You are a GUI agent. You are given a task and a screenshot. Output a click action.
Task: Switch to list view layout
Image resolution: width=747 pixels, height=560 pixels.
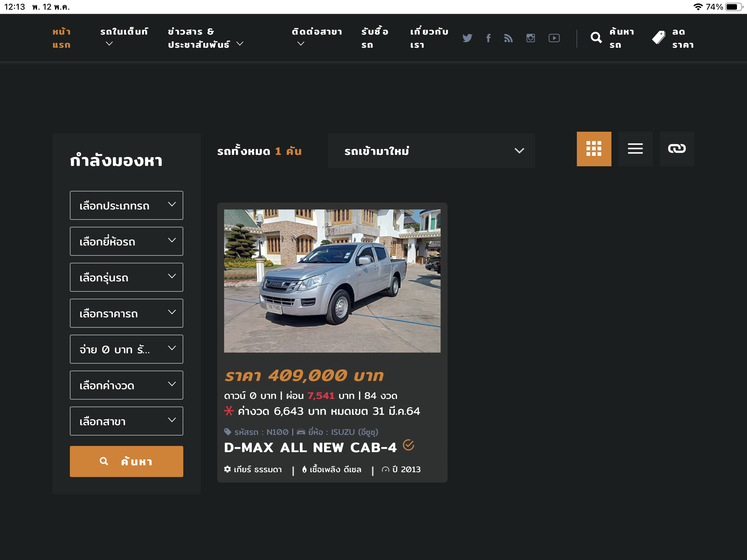[x=635, y=149]
